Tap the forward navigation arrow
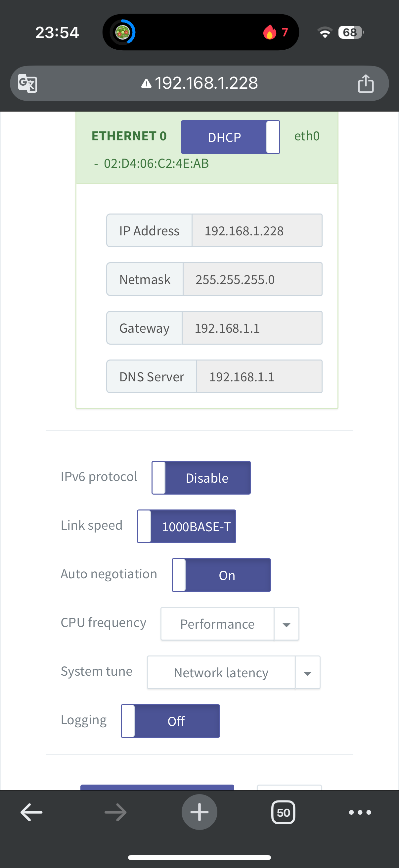The height and width of the screenshot is (868, 399). click(115, 812)
